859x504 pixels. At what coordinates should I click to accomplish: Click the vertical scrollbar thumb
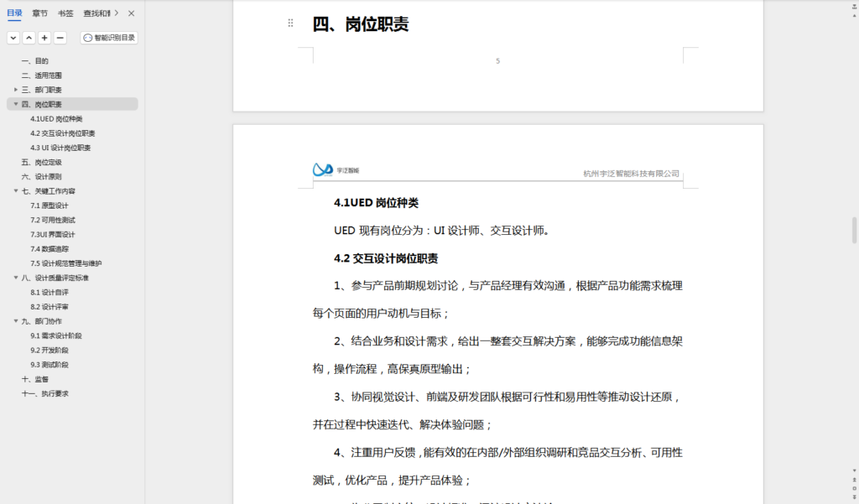coord(854,230)
